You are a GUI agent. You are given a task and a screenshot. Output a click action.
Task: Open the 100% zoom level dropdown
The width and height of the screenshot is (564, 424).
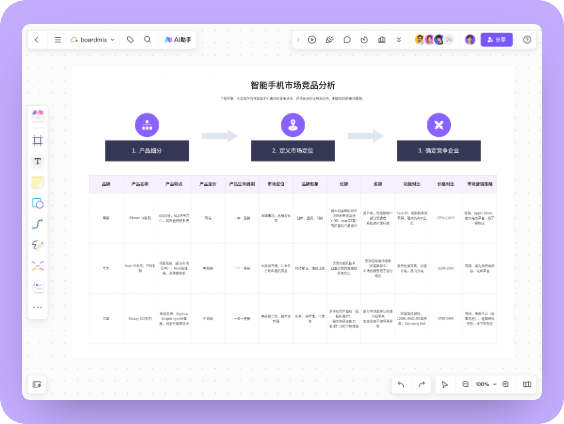point(486,384)
